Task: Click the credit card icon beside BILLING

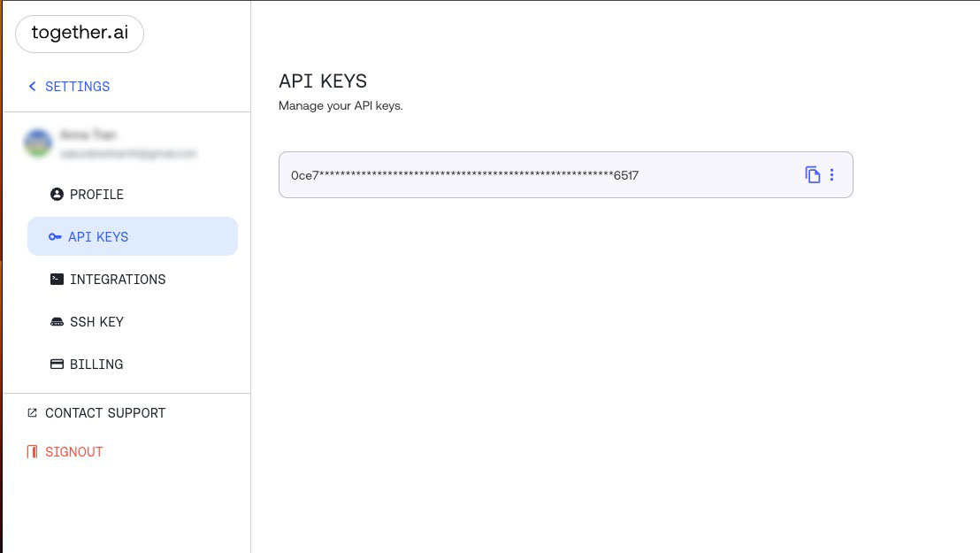Action: point(57,364)
